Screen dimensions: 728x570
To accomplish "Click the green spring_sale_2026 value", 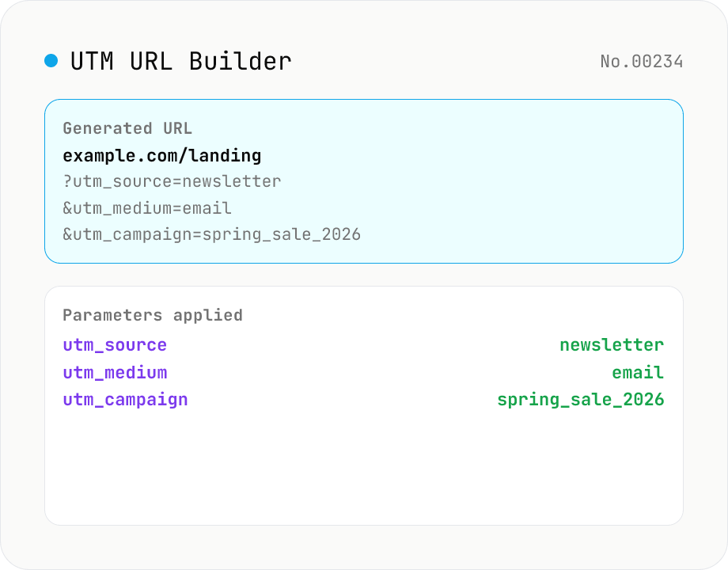I will tap(581, 400).
